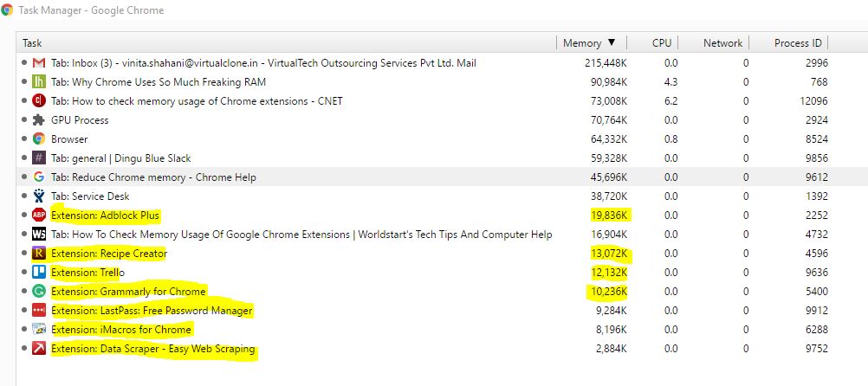Viewport: 868px width, 386px height.
Task: Click the 4.3 CPU usage value
Action: click(x=671, y=82)
